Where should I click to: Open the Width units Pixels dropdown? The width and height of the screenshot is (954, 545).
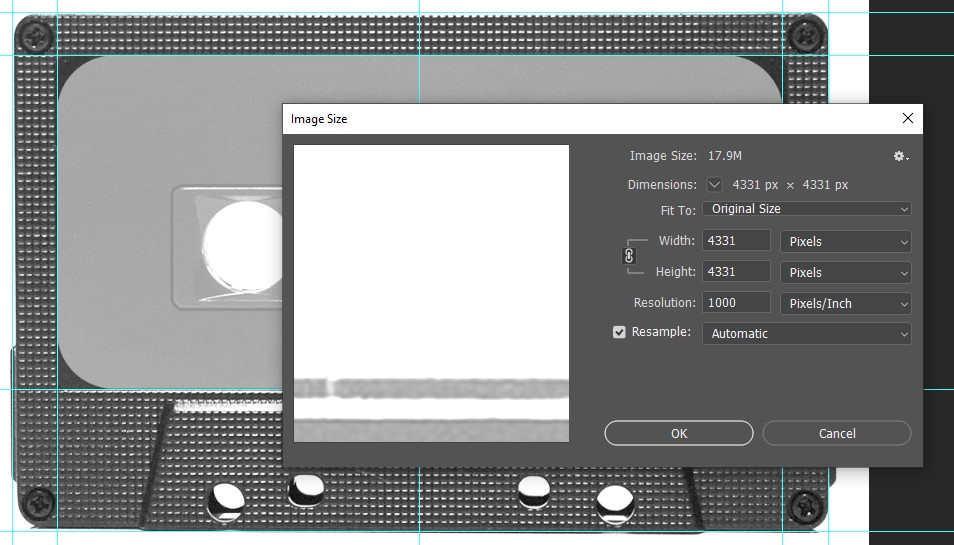coord(845,241)
